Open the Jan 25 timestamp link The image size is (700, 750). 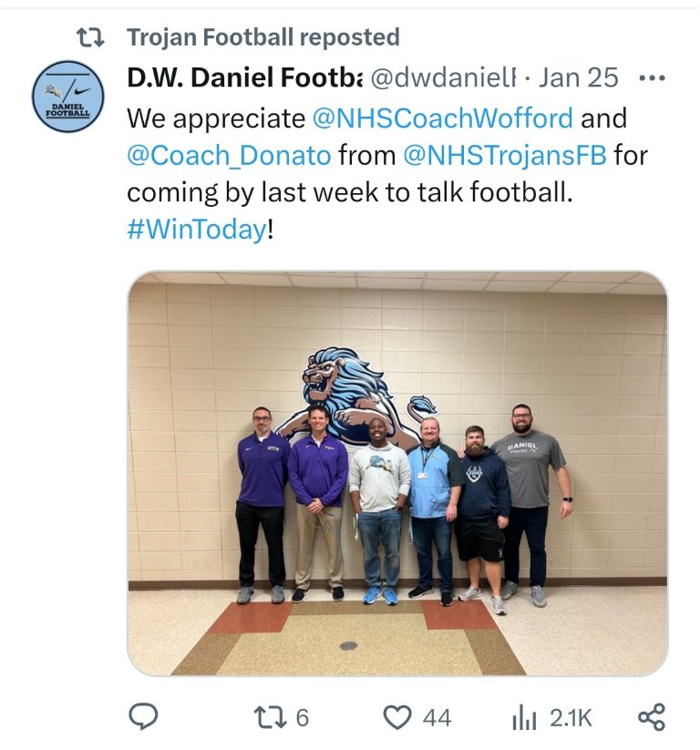(579, 77)
